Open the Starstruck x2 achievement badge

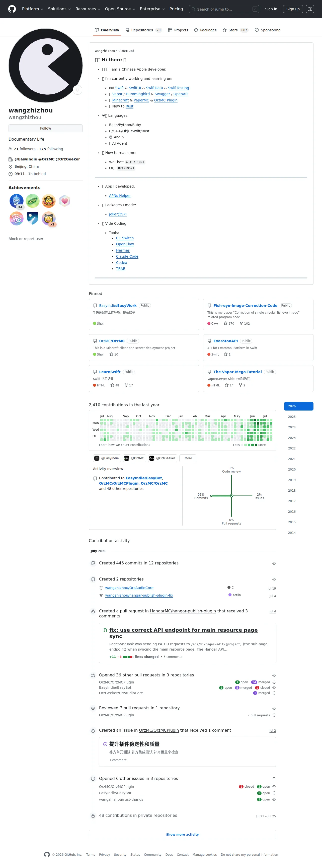point(48,219)
